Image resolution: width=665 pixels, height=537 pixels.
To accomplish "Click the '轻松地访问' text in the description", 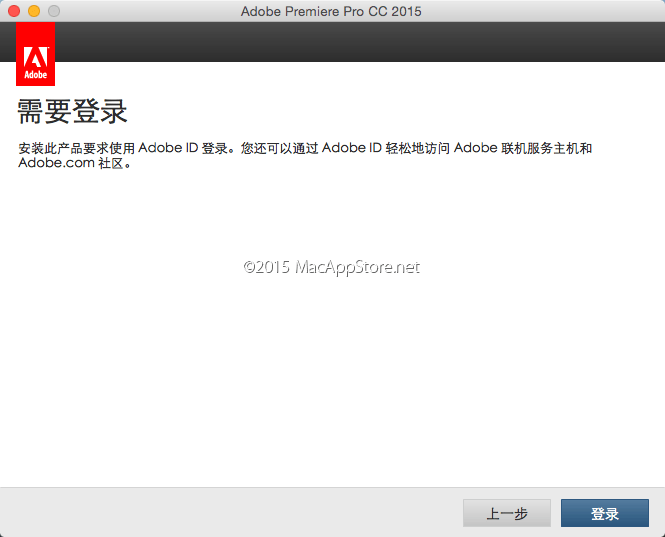I will pyautogui.click(x=418, y=148).
